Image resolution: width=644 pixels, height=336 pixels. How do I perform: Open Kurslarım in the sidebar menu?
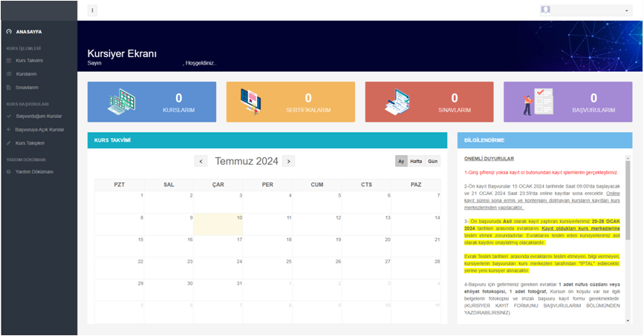pyautogui.click(x=26, y=74)
